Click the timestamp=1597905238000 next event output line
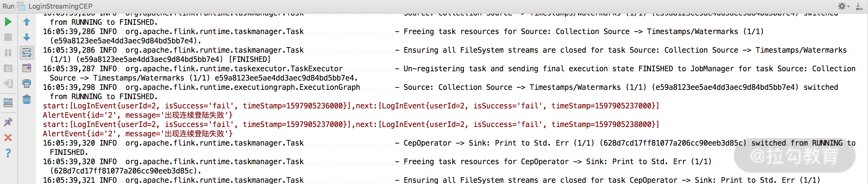This screenshot has height=184, width=868. point(351,125)
